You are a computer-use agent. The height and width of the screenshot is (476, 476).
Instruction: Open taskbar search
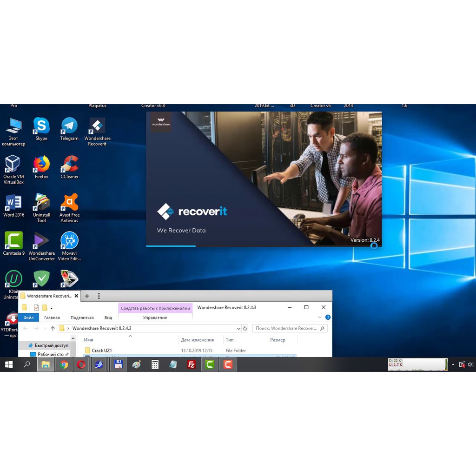point(27,364)
